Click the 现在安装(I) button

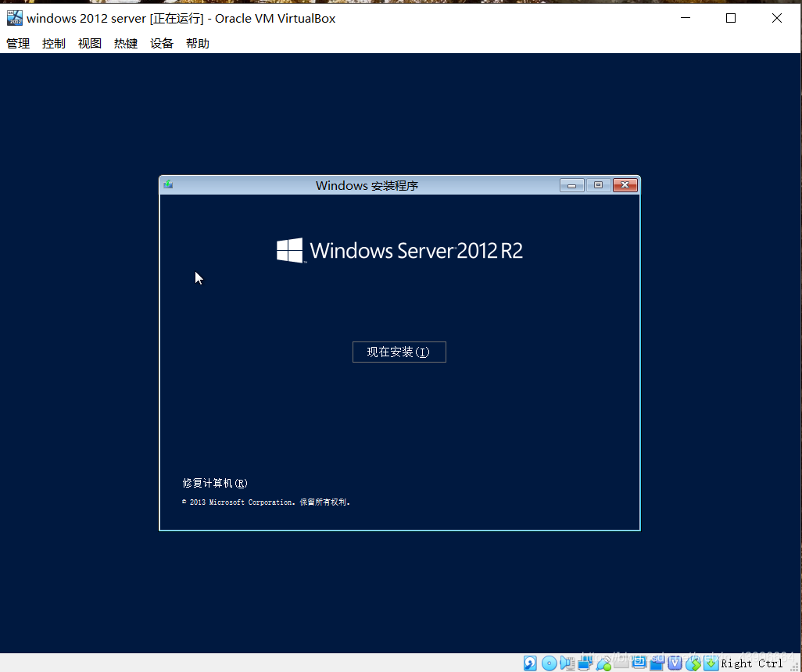(399, 352)
